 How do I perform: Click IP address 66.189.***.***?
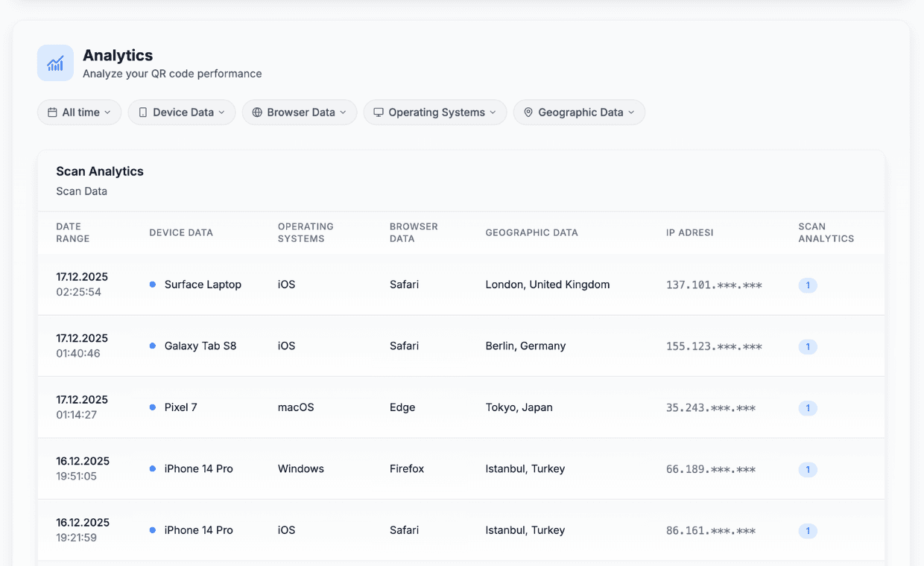(x=711, y=469)
